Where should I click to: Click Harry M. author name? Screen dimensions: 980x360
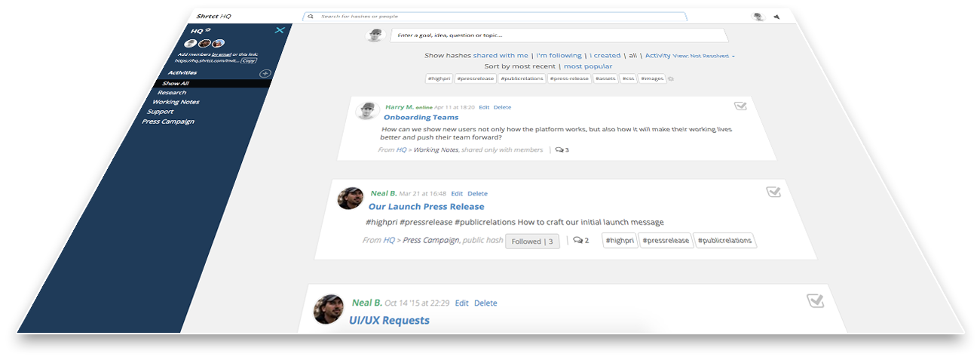pyautogui.click(x=399, y=107)
